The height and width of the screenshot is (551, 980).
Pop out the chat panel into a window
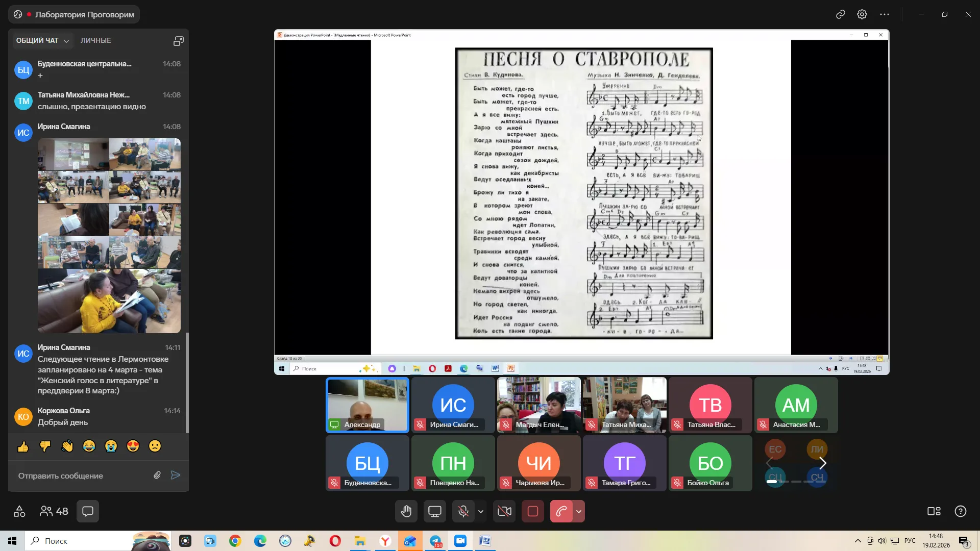[178, 41]
